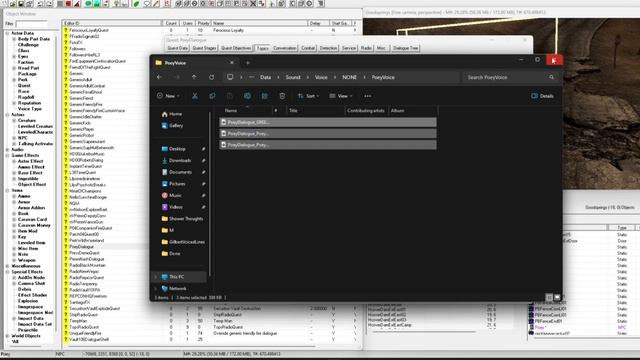
Task: Open the Details pane in Explorer
Action: click(x=542, y=96)
